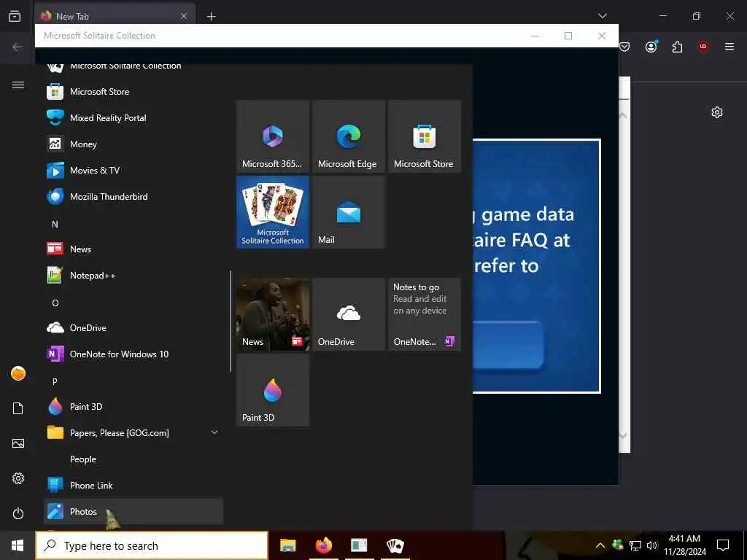Open Movies & TV app
Viewport: 747px width, 560px height.
coord(133,170)
